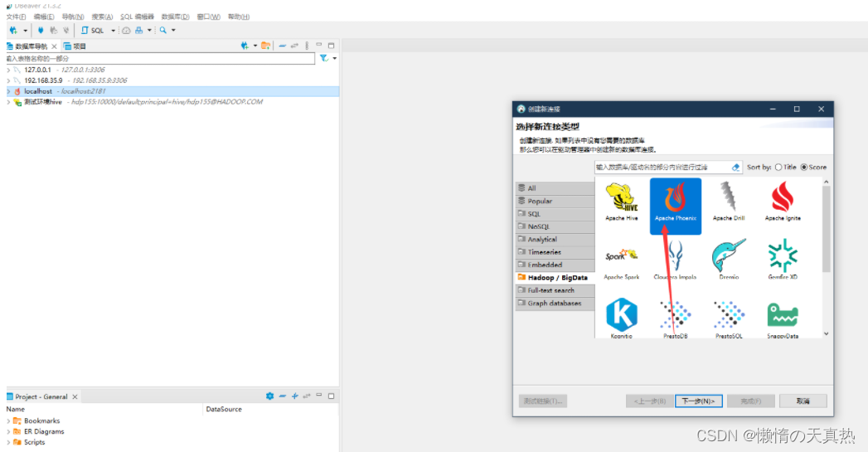868x452 pixels.
Task: Select the Score sort radio button
Action: click(x=804, y=168)
